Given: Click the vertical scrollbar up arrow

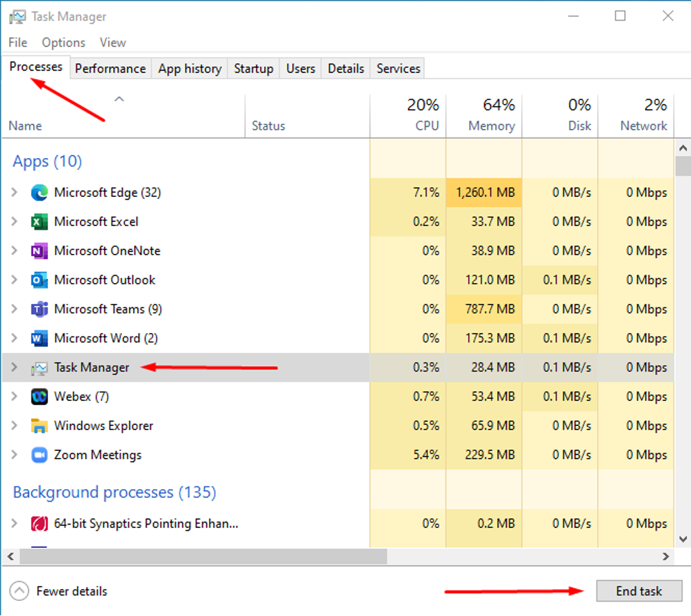Looking at the screenshot, I should [x=683, y=148].
